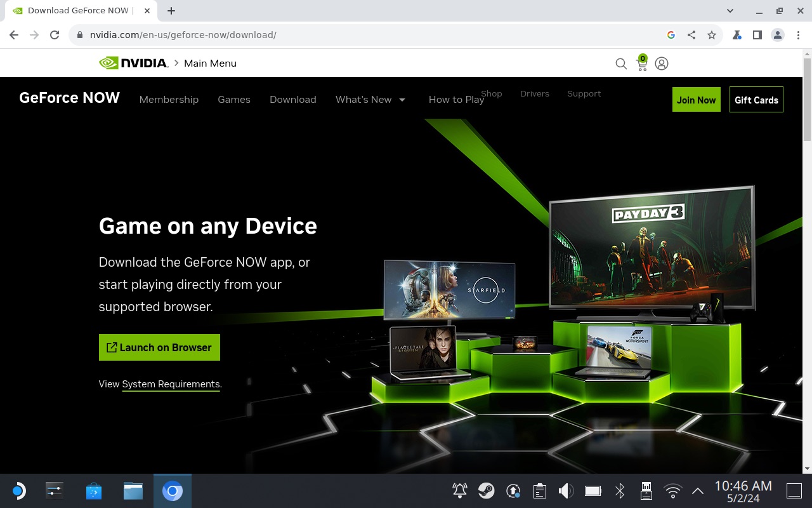Open Main Menu breadcrumb
The height and width of the screenshot is (508, 812).
click(210, 63)
